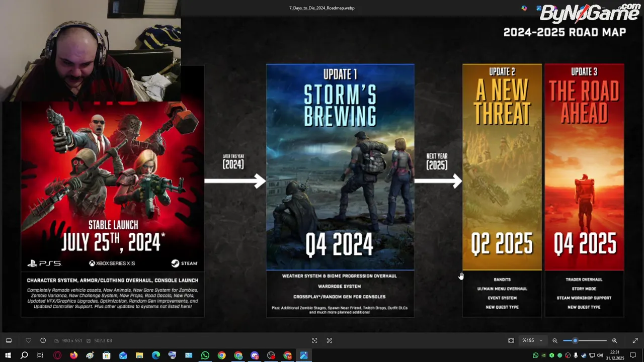This screenshot has height=362, width=644.
Task: Click the colorful Copilot icon in title bar
Action: point(524,8)
